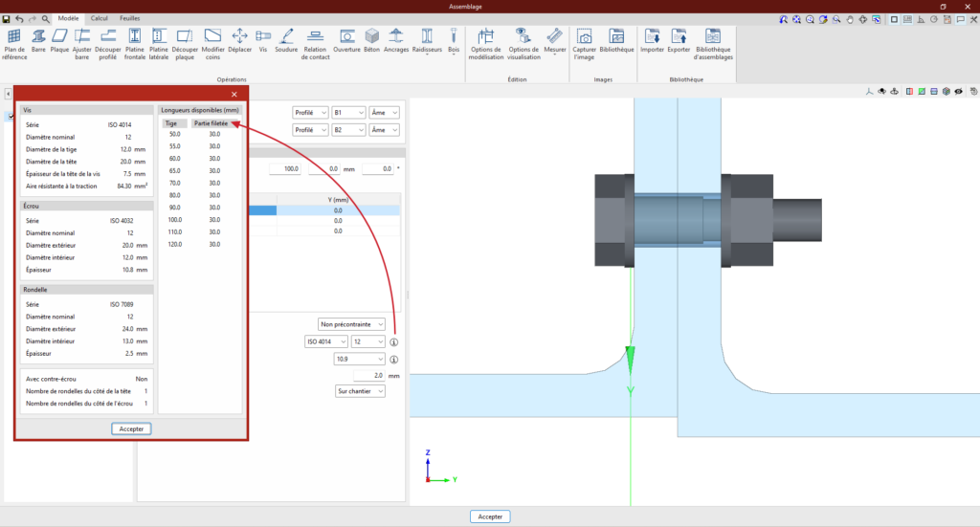Viewport: 980px width, 527px height.
Task: Click the Soudure weld tool
Action: pyautogui.click(x=286, y=42)
